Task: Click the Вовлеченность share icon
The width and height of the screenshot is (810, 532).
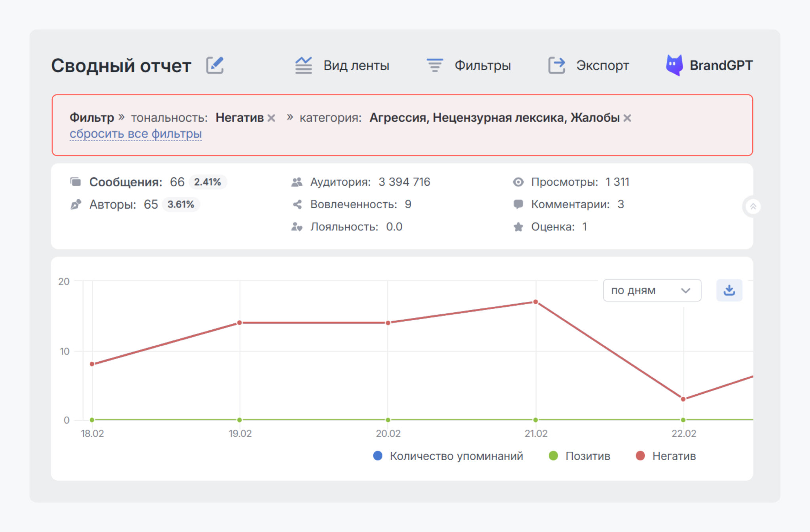Action: coord(297,204)
